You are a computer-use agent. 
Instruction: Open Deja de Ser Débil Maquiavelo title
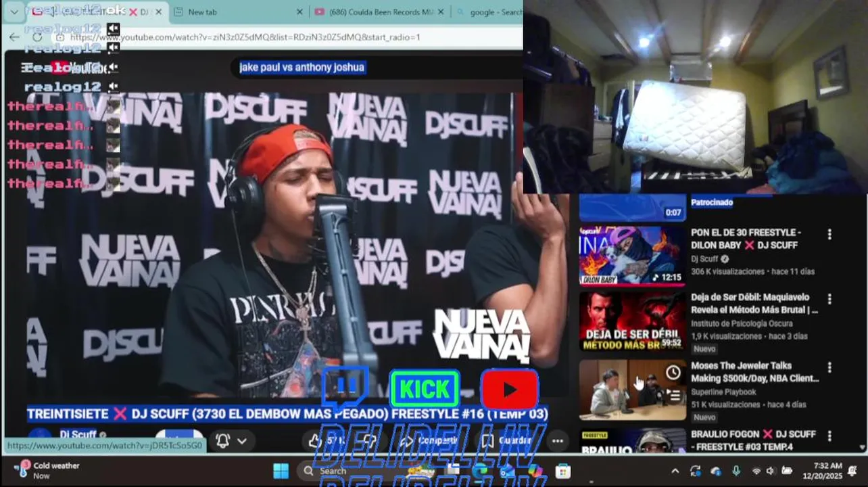pos(754,304)
